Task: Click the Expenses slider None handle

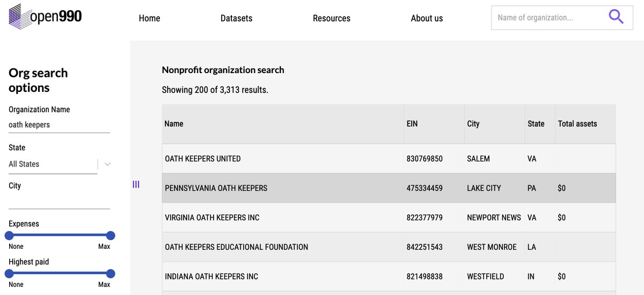Action: (9, 235)
